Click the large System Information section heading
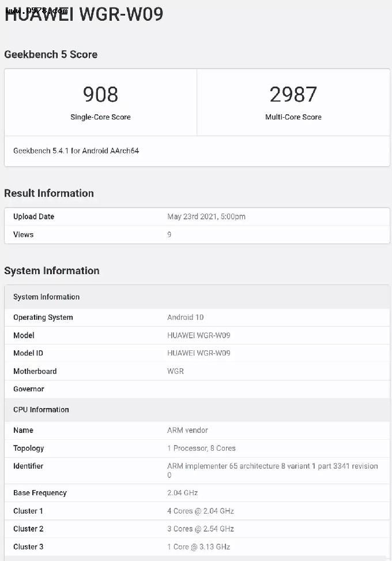Image resolution: width=392 pixels, height=561 pixels. tap(52, 271)
